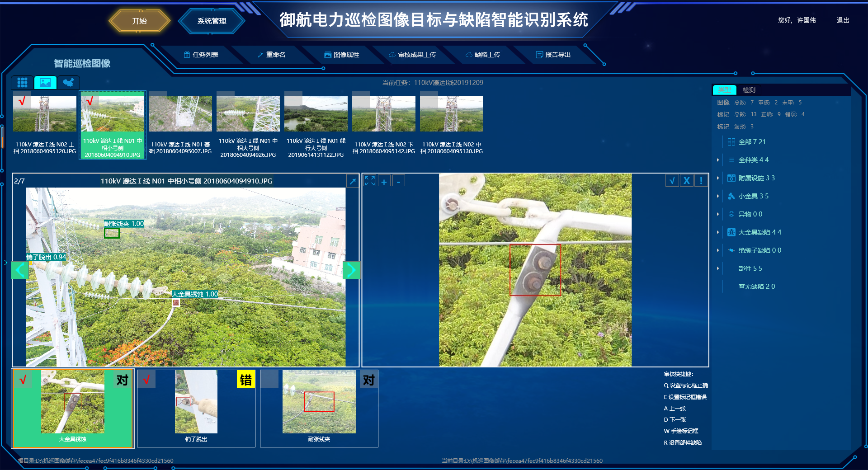868x470 pixels.
Task: Mark the defect as correct with checkmark icon
Action: click(x=672, y=180)
